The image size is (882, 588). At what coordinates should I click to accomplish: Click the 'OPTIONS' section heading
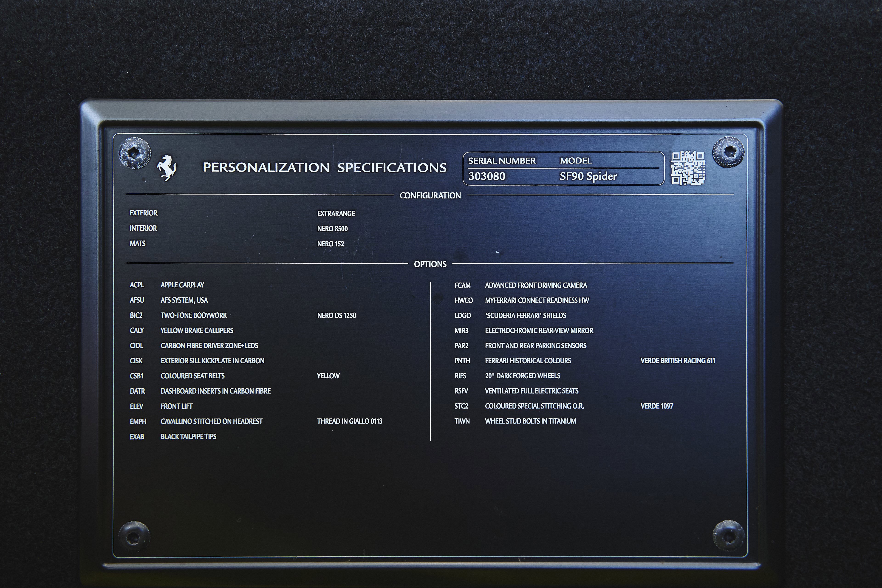coord(430,264)
